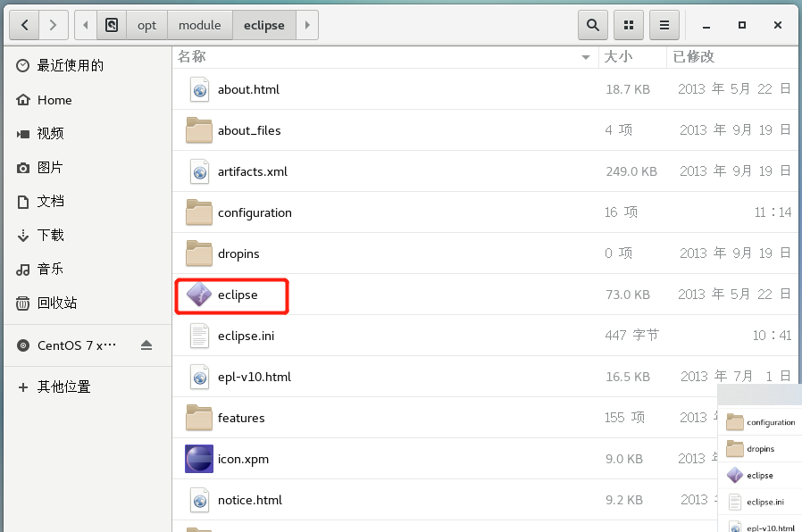Open the 下载 folder in the sidebar
Screen dimensions: 802x532
(51, 235)
